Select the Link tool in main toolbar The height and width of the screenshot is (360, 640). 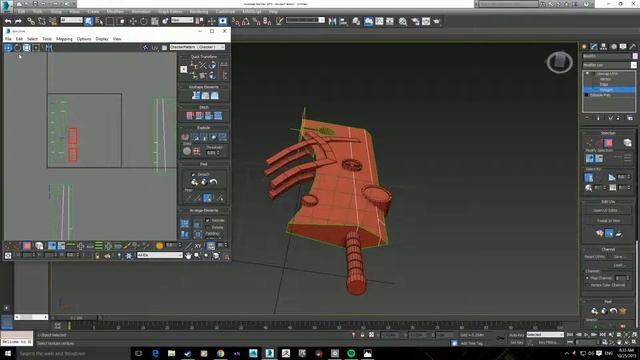(31, 21)
